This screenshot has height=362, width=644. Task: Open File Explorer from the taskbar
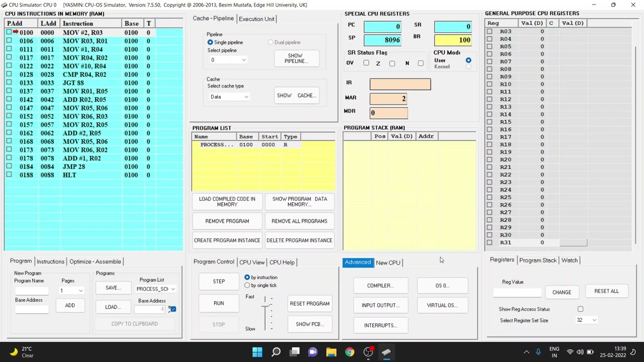click(x=331, y=352)
